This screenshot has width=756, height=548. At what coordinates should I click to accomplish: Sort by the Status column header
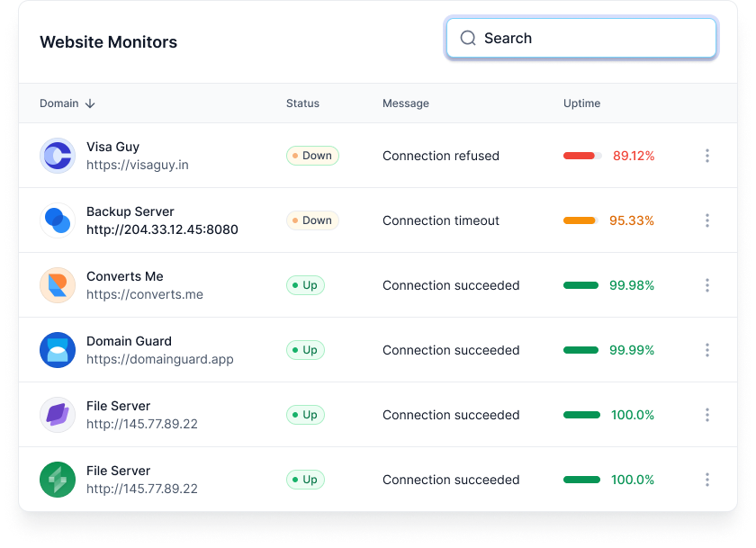point(302,103)
